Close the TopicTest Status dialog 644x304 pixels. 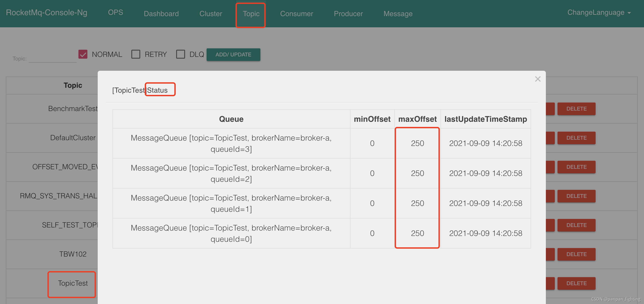pyautogui.click(x=538, y=79)
